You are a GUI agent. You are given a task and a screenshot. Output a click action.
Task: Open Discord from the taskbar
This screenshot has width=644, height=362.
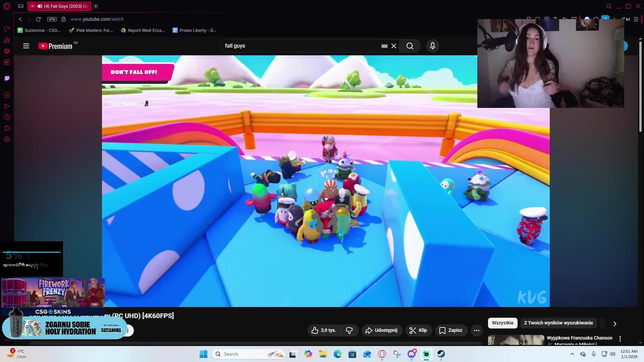coord(412,354)
